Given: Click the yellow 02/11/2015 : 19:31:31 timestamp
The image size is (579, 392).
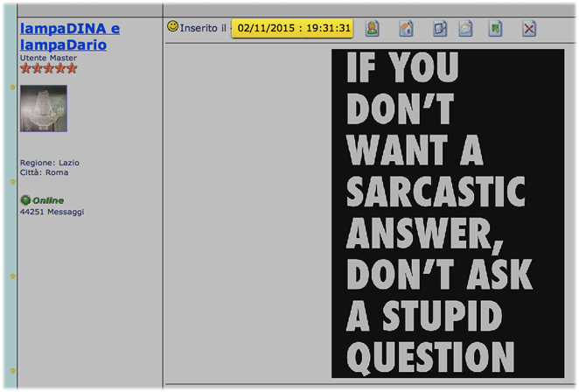Looking at the screenshot, I should click(292, 28).
